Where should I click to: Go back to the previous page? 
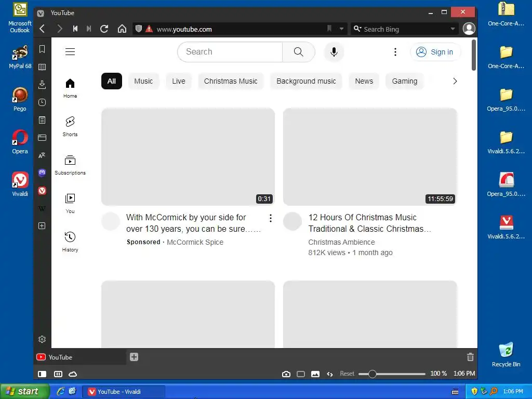coord(42,29)
